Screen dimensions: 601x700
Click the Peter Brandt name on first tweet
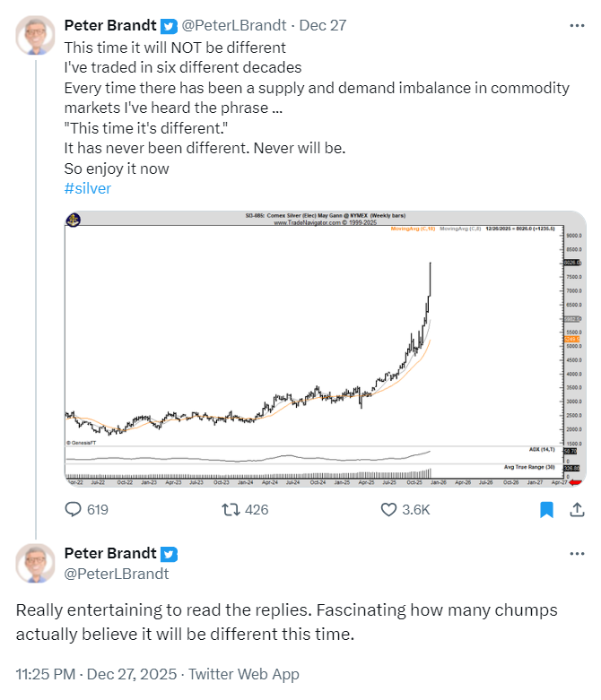111,26
